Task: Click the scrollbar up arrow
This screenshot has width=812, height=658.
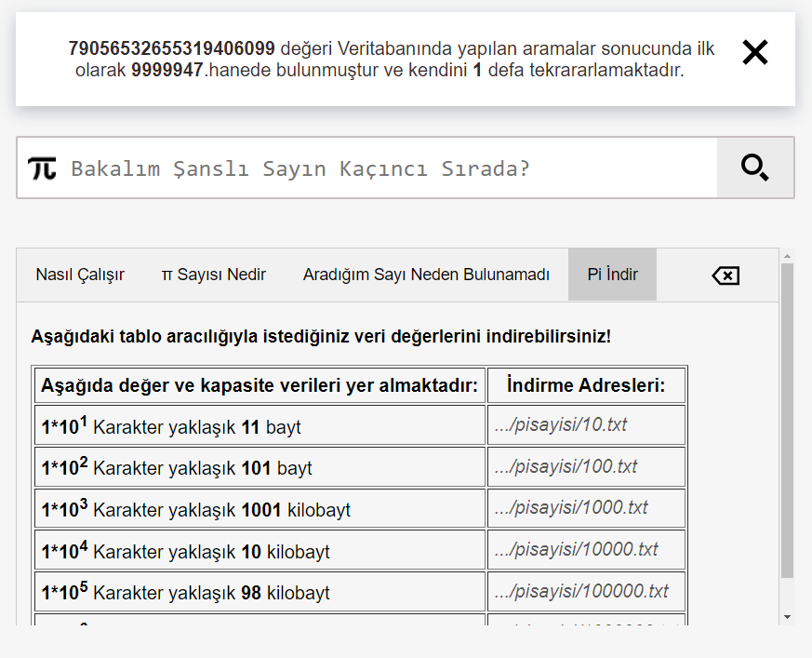Action: pos(787,256)
